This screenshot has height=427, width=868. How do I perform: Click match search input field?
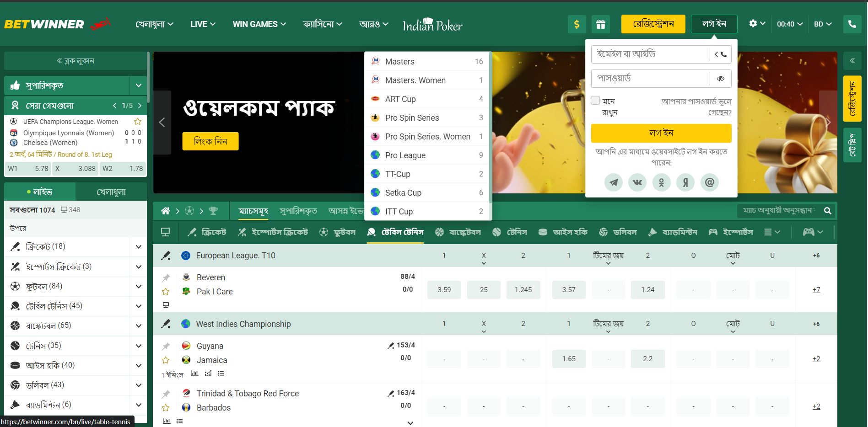coord(779,211)
